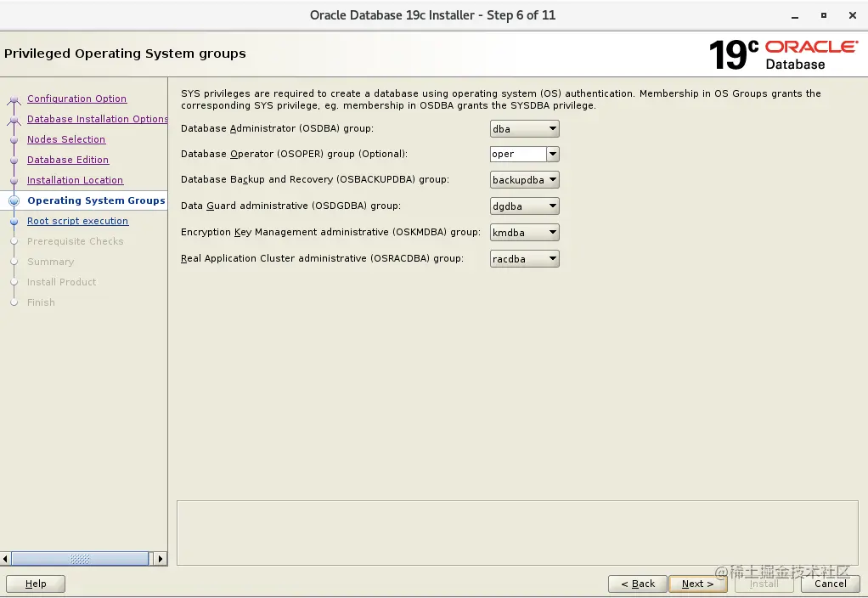Go to the Configuration Option step
Screen dimensions: 868x598
coord(77,99)
